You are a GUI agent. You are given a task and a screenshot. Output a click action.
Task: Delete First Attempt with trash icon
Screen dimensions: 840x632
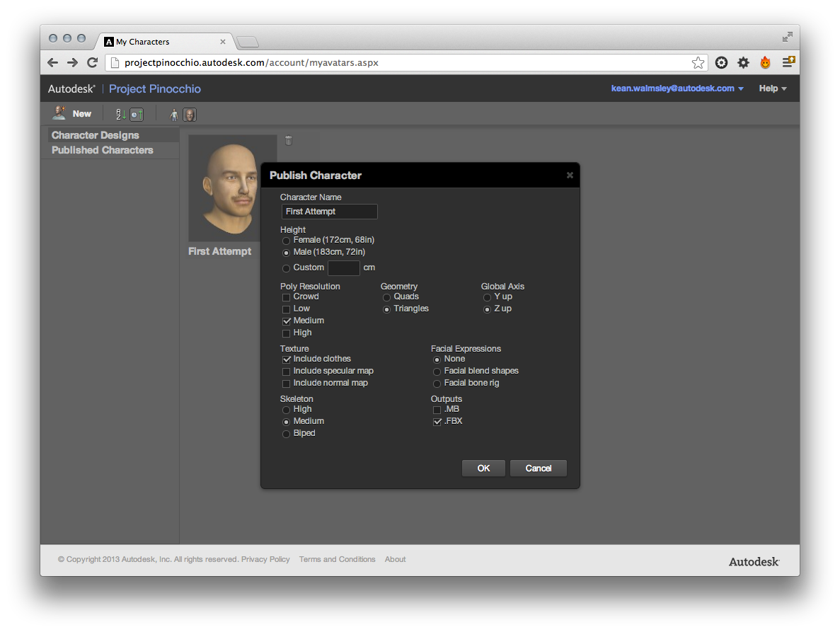(x=288, y=140)
